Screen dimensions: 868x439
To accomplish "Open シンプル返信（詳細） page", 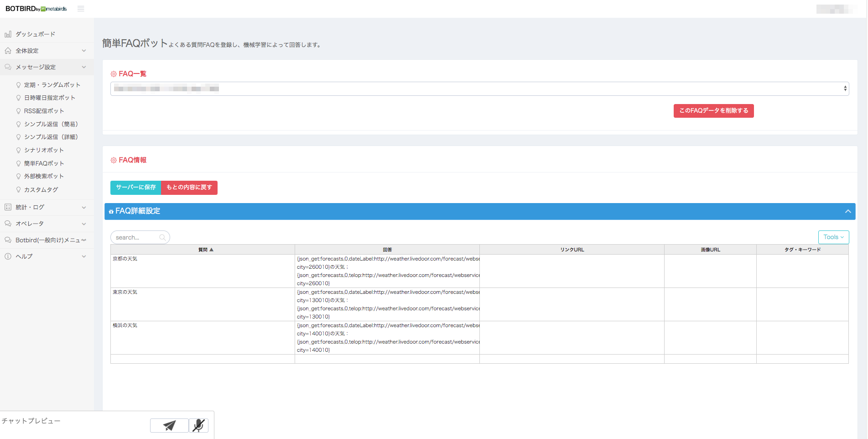I will pos(51,137).
